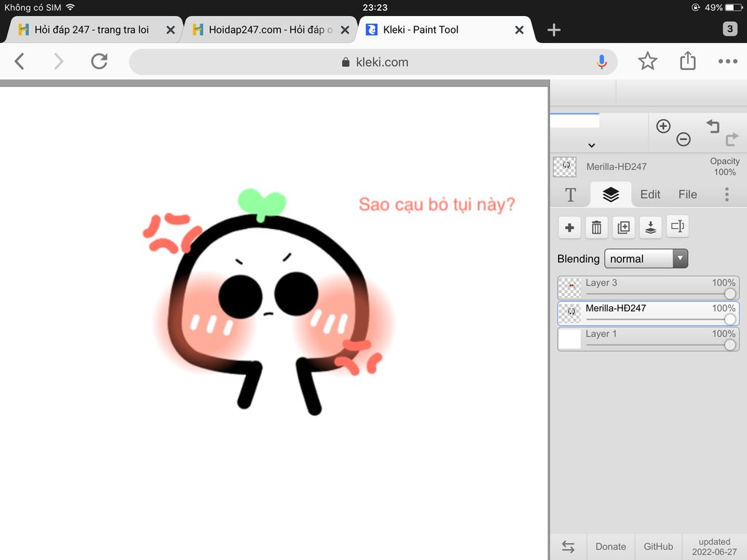Open the Donate link
Screen dimensions: 747x560
611,547
